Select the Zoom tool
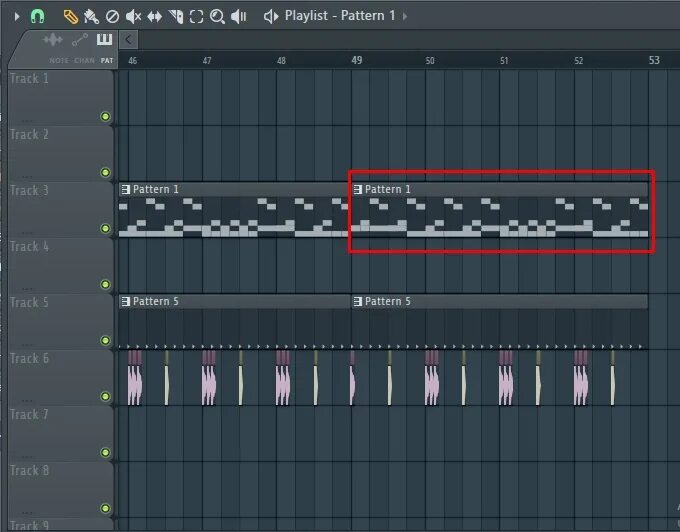 pos(217,16)
